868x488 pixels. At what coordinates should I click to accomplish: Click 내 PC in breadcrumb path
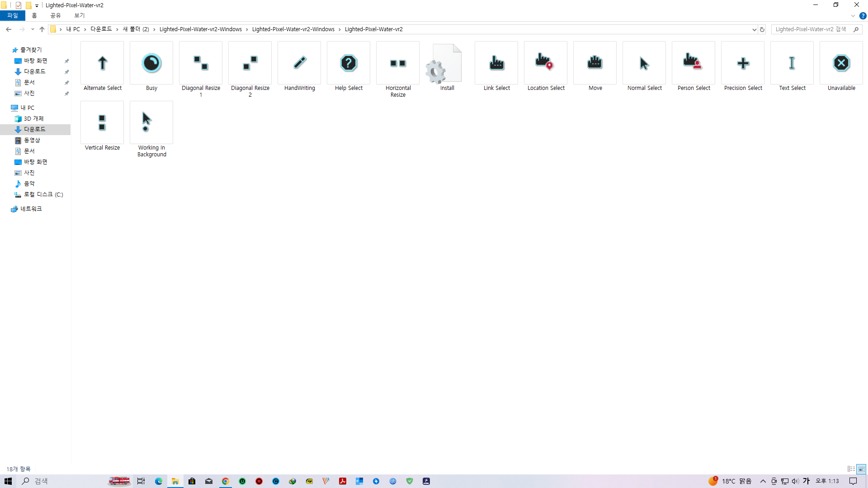pyautogui.click(x=73, y=29)
